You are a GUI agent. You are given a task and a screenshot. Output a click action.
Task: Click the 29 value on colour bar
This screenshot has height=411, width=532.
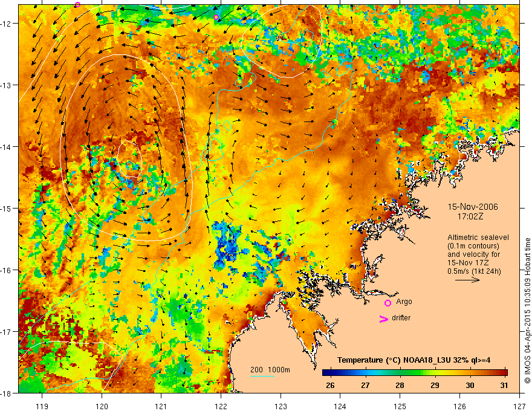[435, 385]
